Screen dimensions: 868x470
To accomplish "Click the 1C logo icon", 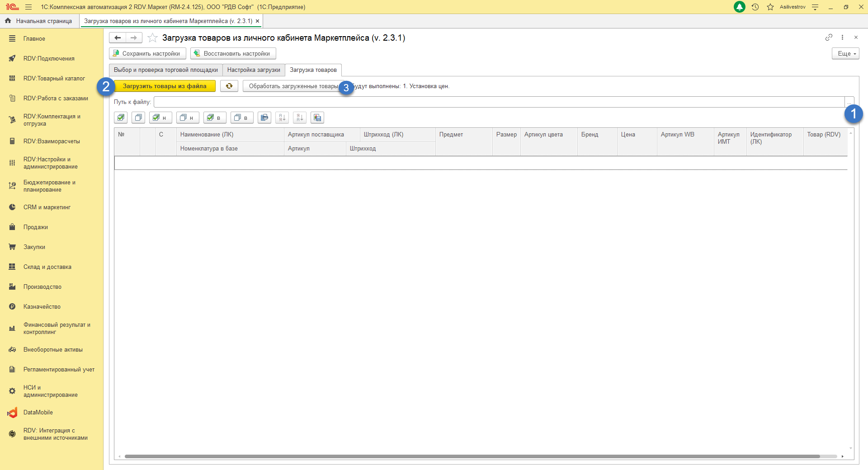I will (x=12, y=7).
